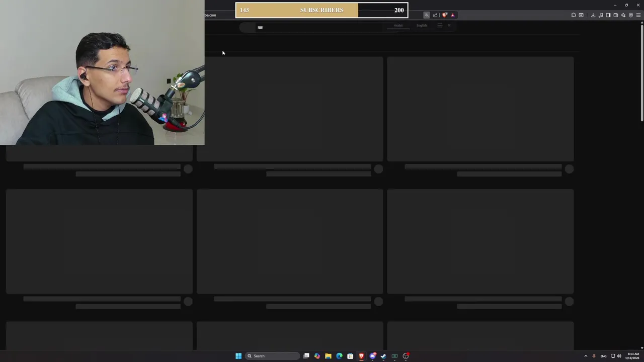Viewport: 644px width, 362px height.
Task: Click the ENG language indicator
Action: click(603, 356)
